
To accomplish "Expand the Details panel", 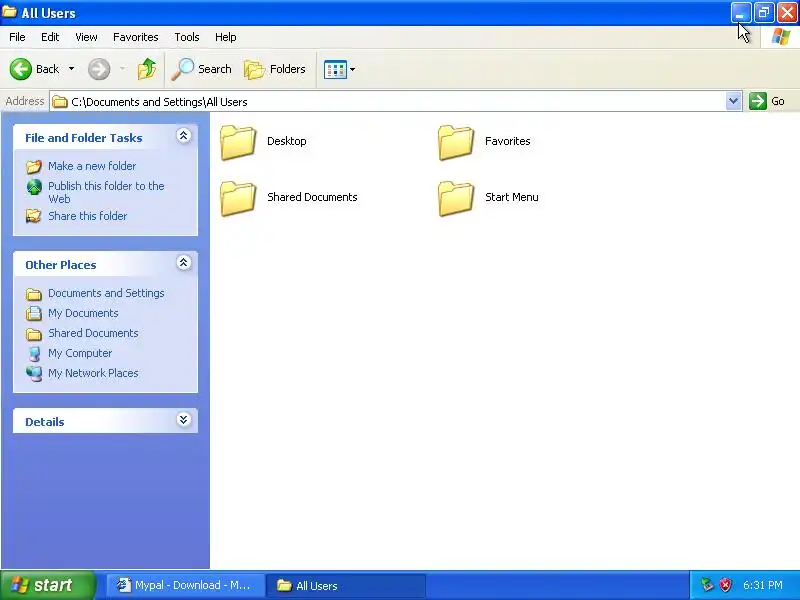I will click(x=184, y=420).
